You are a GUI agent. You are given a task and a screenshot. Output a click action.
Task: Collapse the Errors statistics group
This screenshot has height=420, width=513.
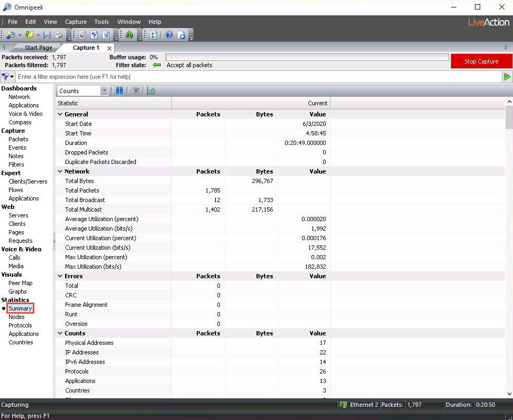pos(60,276)
